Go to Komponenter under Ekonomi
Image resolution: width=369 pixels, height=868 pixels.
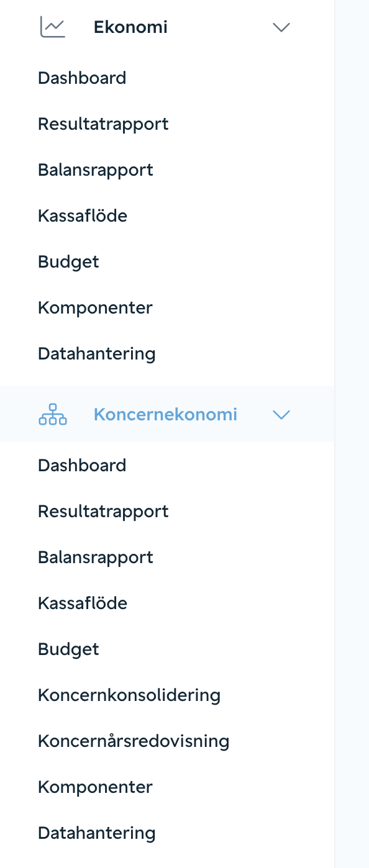point(95,308)
